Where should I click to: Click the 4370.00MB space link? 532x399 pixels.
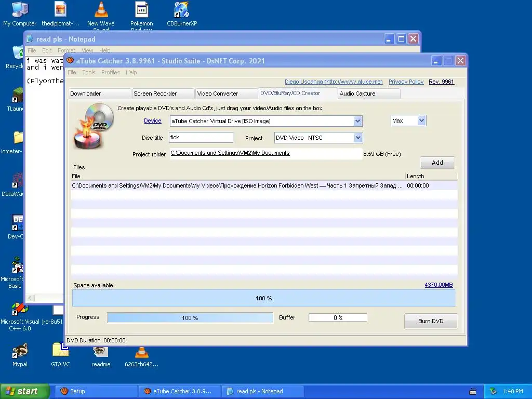438,285
